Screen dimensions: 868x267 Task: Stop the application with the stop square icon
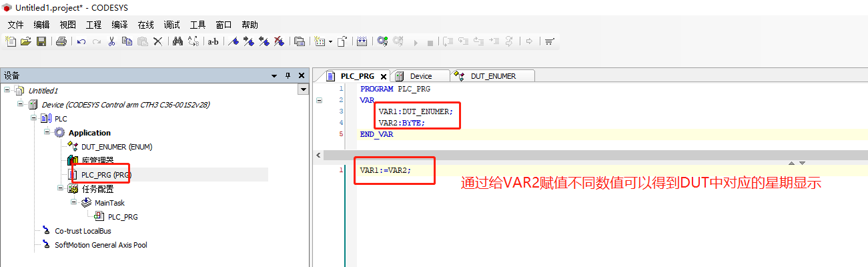tap(430, 42)
